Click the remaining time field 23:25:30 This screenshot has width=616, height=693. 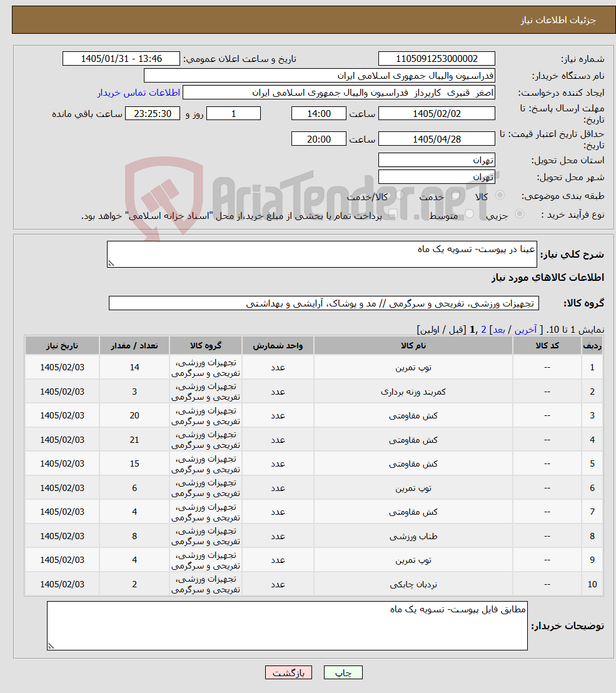coord(153,114)
